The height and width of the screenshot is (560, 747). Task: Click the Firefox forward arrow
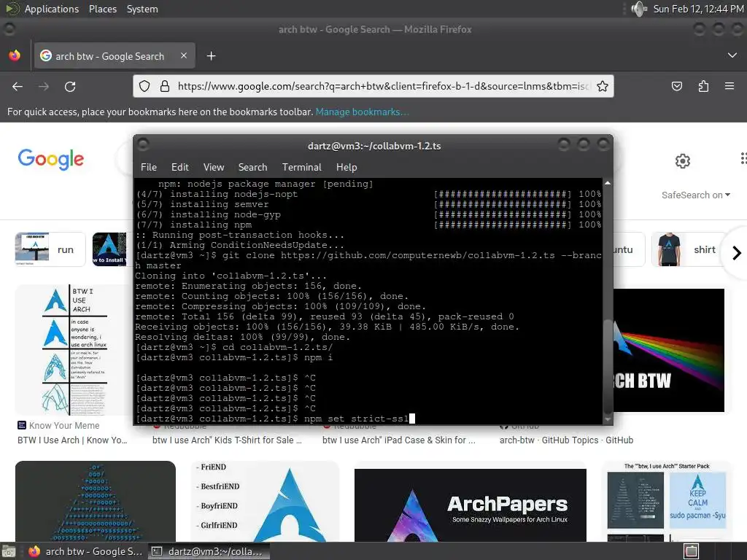click(x=44, y=87)
